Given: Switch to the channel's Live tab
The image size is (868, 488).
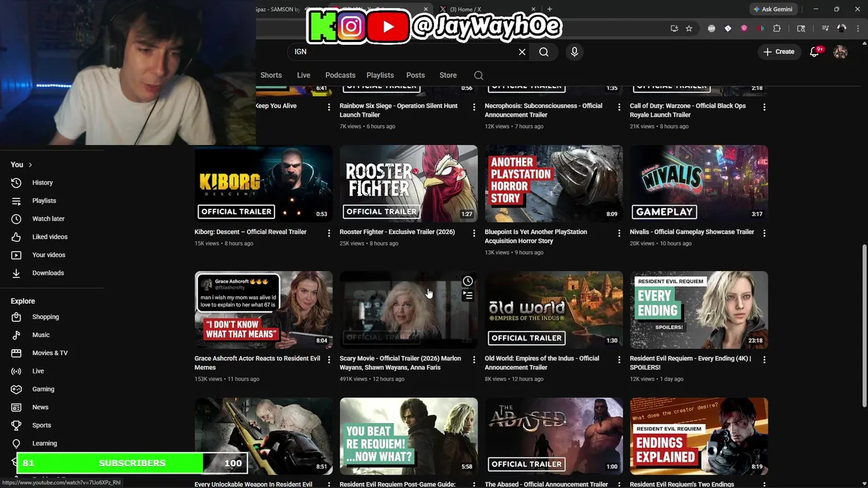Looking at the screenshot, I should point(303,75).
